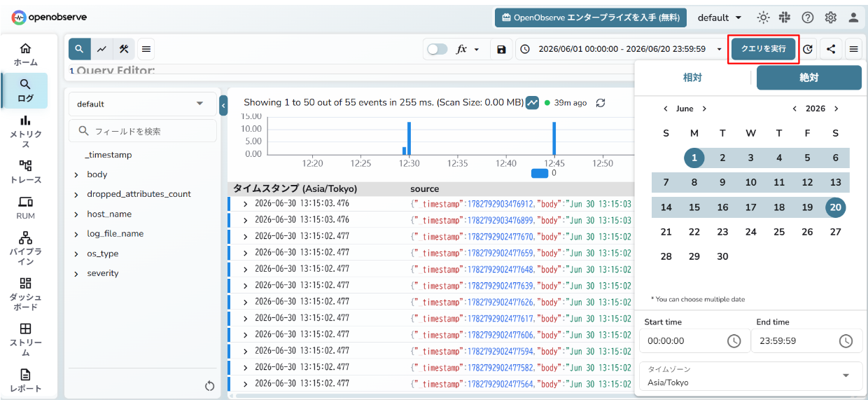The image size is (868, 400).
Task: Open the date range picker dropdown
Action: 622,49
